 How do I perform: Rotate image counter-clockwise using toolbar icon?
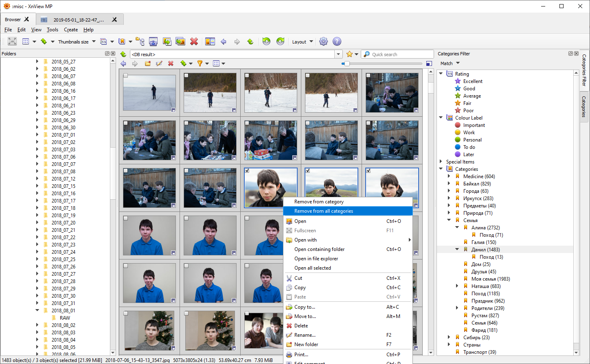click(266, 41)
